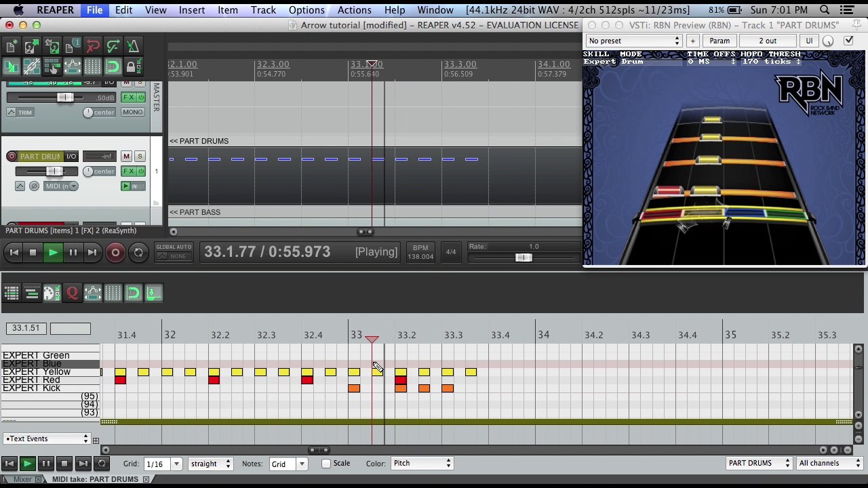Toggle envelope points move icon in main toolbar

tap(72, 66)
